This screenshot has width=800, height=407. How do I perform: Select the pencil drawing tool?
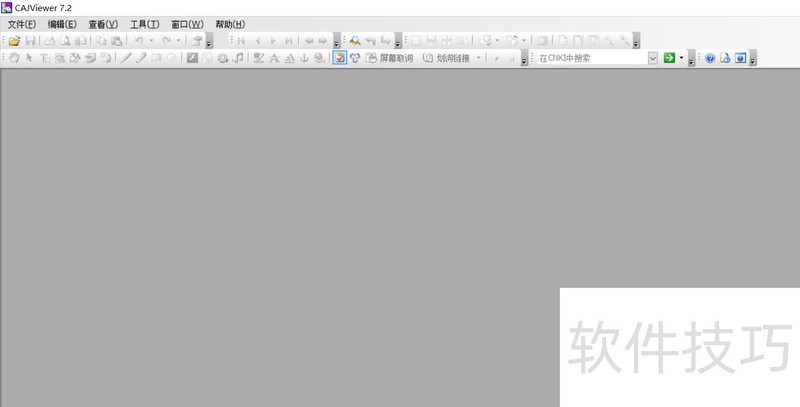point(141,58)
